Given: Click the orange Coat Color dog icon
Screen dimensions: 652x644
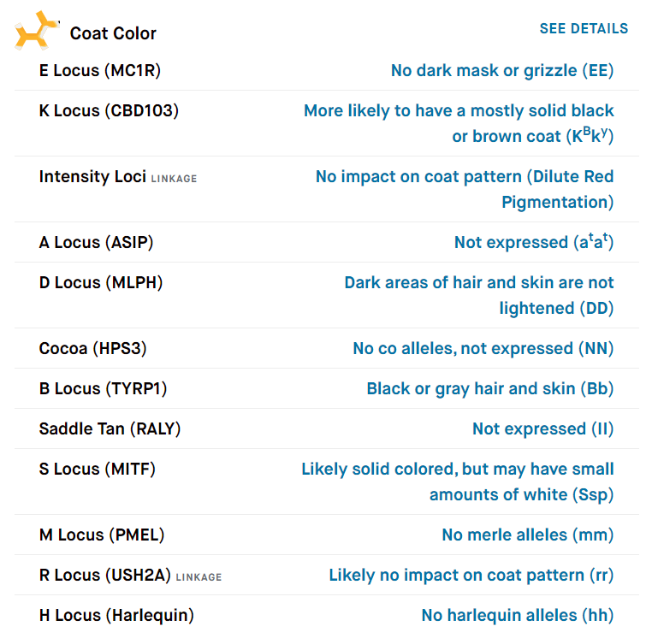Looking at the screenshot, I should point(37,30).
